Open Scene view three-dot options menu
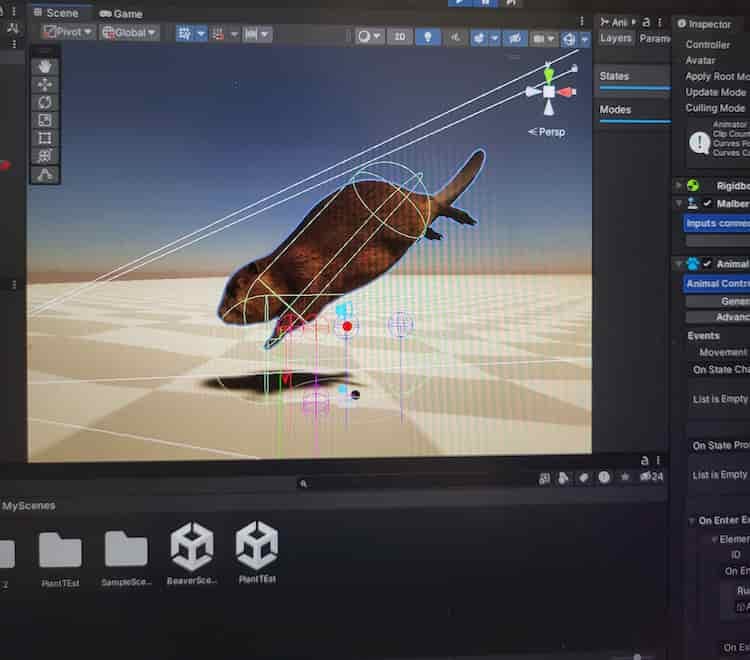 (x=582, y=21)
